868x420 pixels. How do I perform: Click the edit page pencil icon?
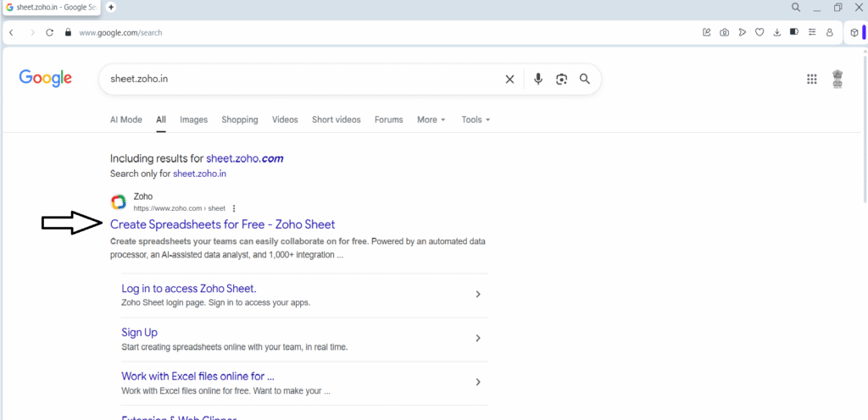pos(706,33)
